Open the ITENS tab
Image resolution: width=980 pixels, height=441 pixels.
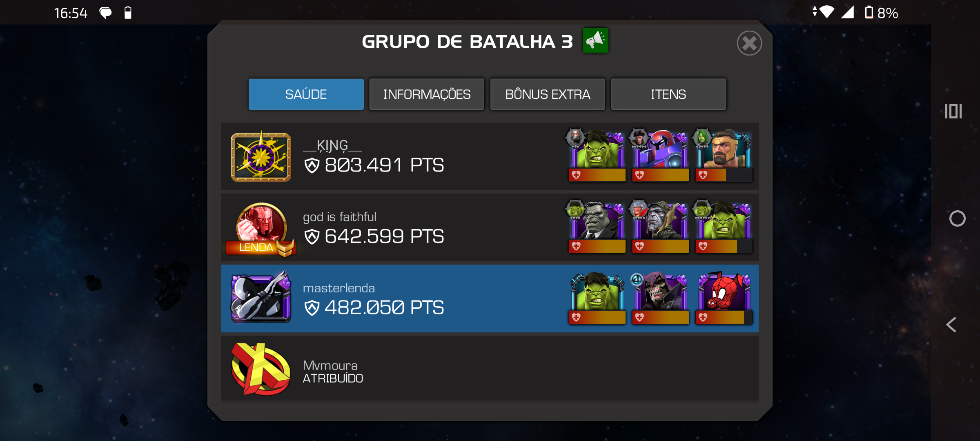pyautogui.click(x=668, y=94)
